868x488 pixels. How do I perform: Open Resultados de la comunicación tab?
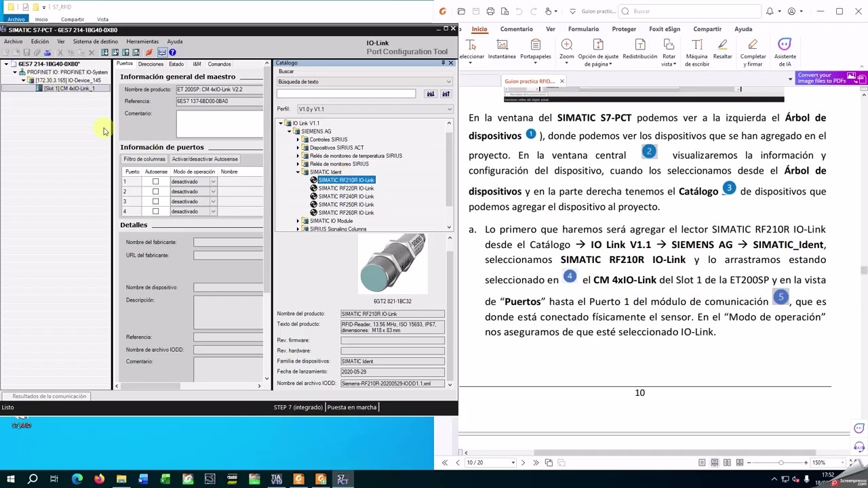[49, 396]
